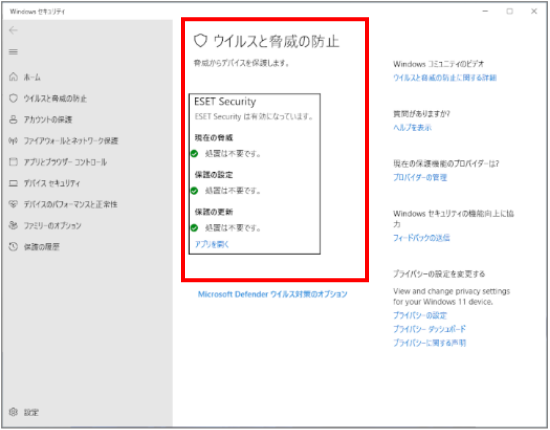This screenshot has height=430, width=550.
Task: Click the shield icon for ウイルスと脅威の防止
Action: [x=13, y=98]
